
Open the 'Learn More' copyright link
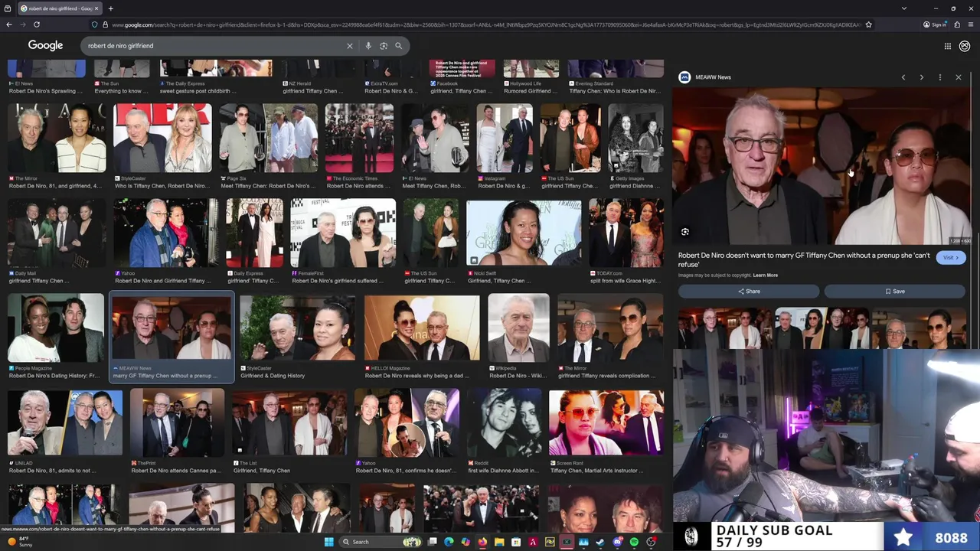pyautogui.click(x=765, y=275)
